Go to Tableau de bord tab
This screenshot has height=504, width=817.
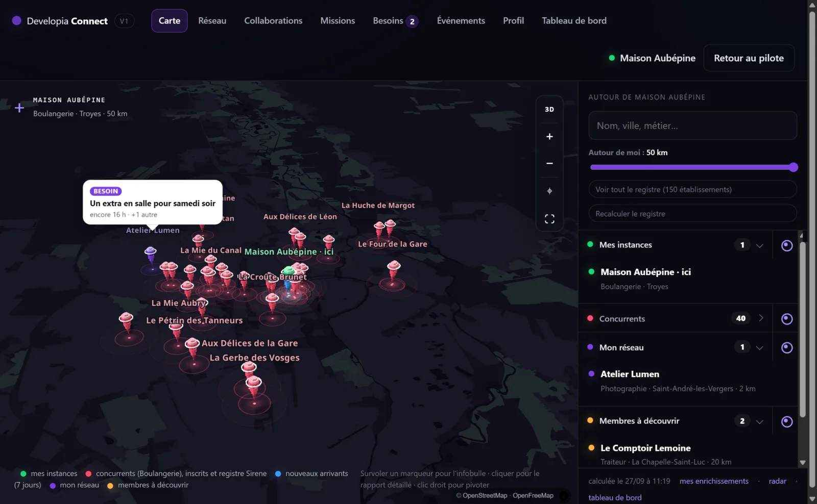pos(574,21)
